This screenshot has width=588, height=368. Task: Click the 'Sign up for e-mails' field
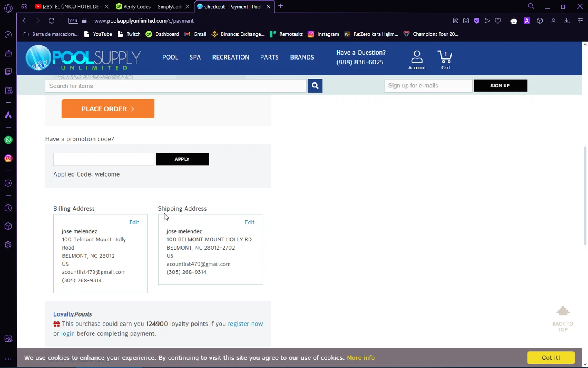(428, 86)
